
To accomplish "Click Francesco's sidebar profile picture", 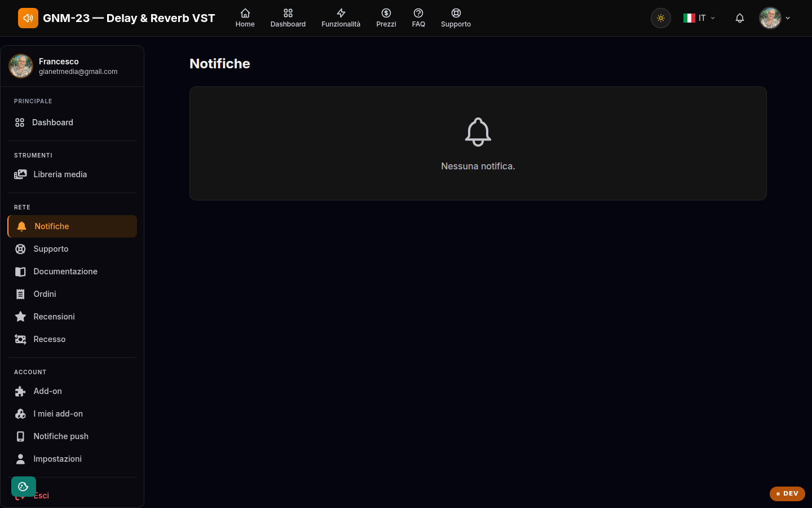I will 21,66.
